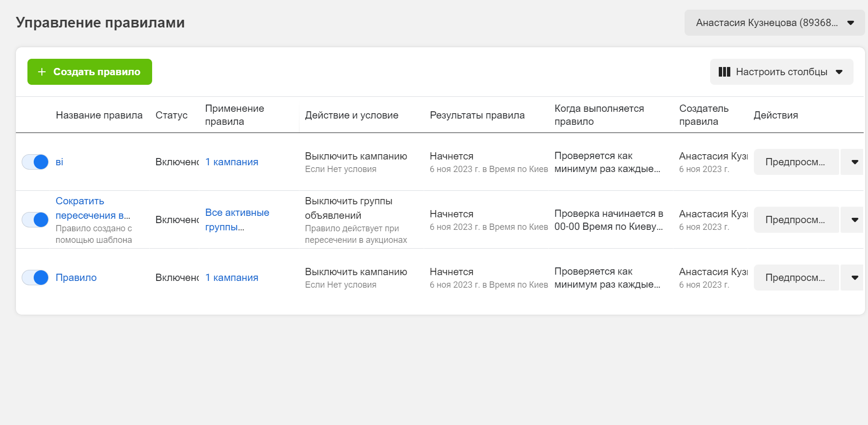The width and height of the screenshot is (868, 425).
Task: Toggle off the Сократить пересечения rule
Action: point(35,220)
